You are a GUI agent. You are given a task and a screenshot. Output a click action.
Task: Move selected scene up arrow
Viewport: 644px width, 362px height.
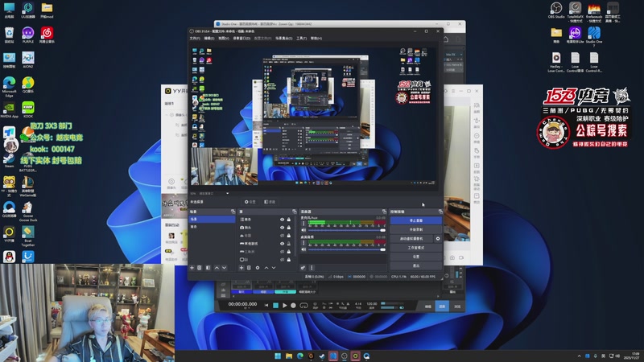[217, 268]
